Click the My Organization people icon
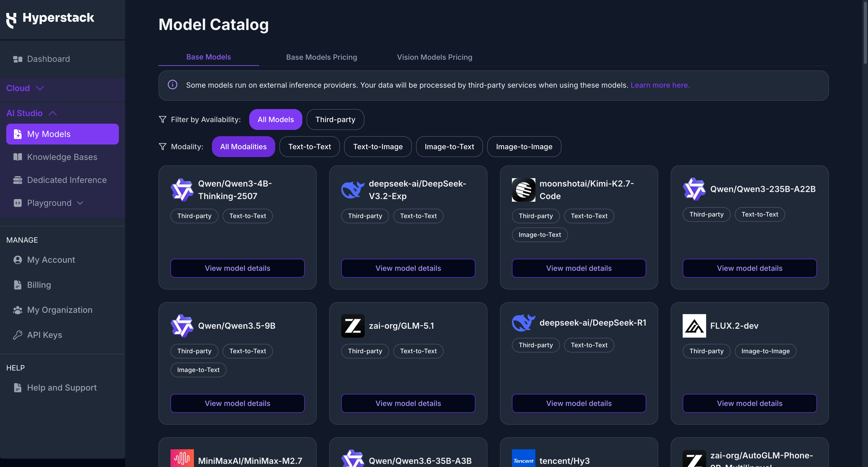The image size is (868, 467). (x=17, y=310)
